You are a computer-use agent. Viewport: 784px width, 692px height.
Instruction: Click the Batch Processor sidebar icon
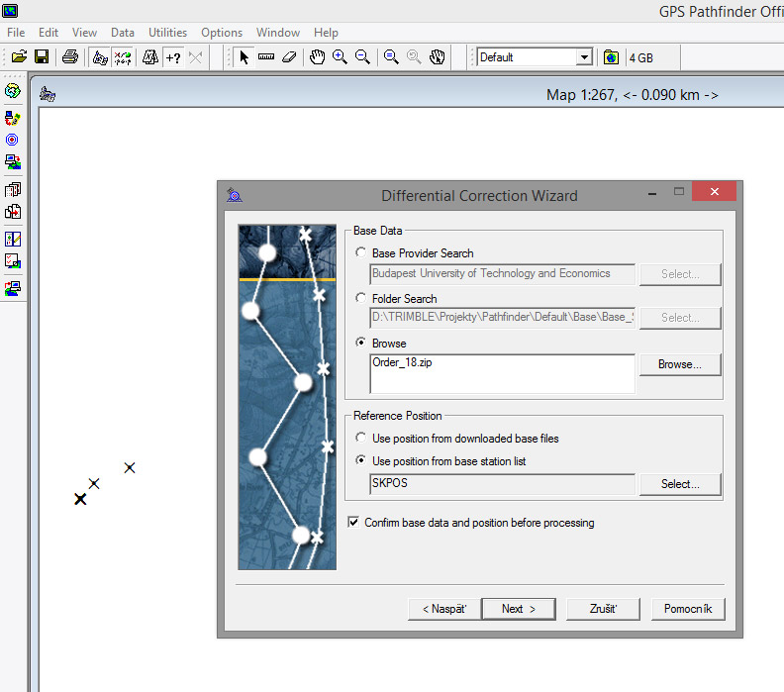(13, 189)
